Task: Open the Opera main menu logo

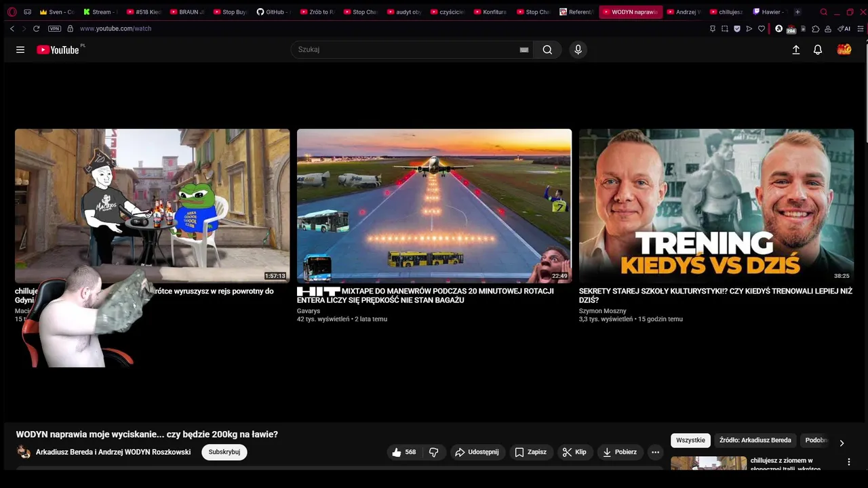Action: tap(12, 12)
